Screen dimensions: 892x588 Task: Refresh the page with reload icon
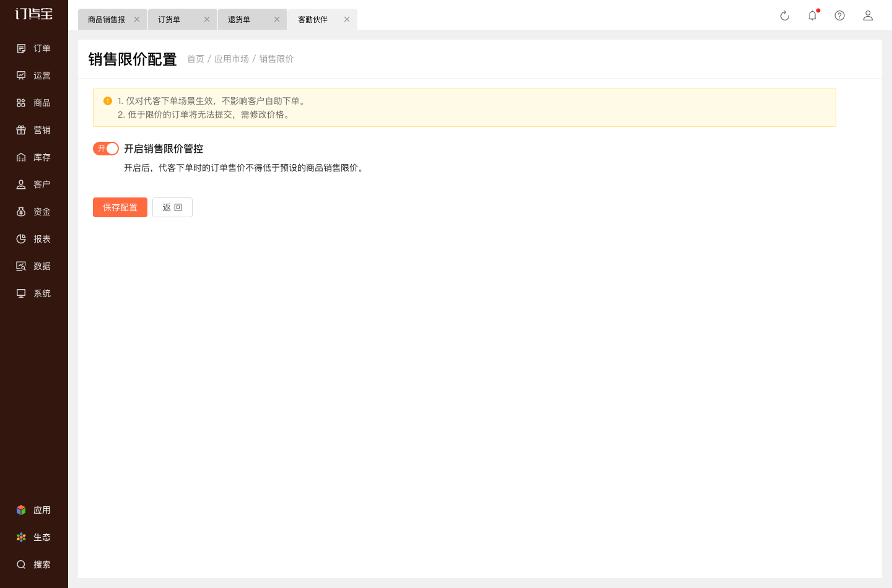pos(785,15)
